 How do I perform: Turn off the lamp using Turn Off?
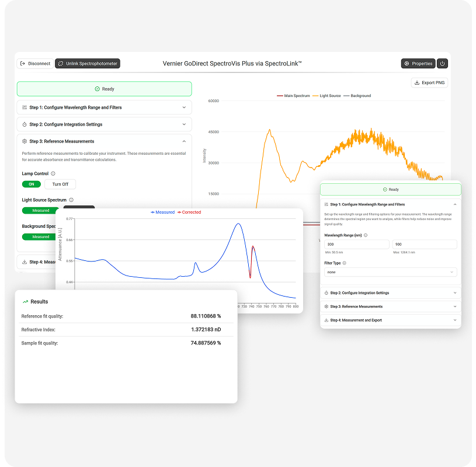pyautogui.click(x=60, y=184)
